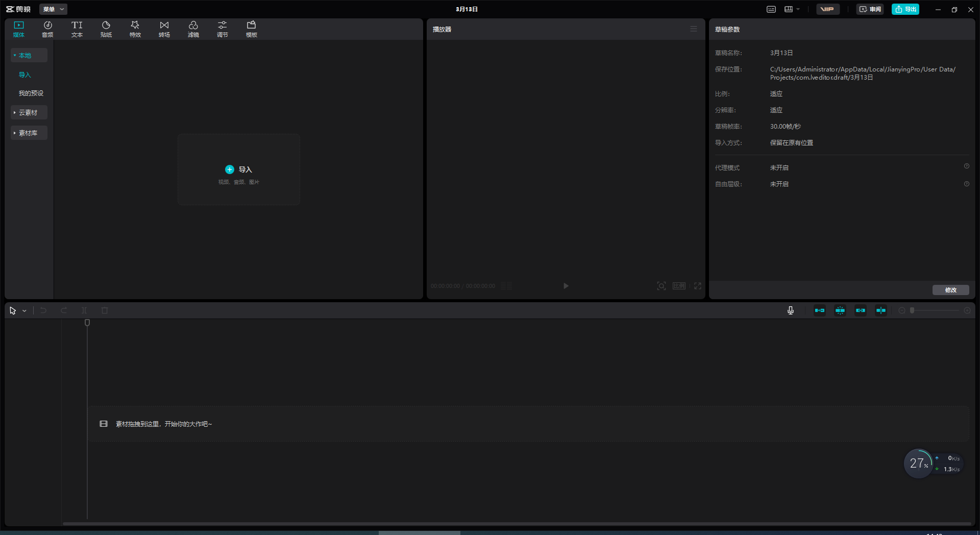The height and width of the screenshot is (535, 980).
Task: Click the 保留在原有位置 import mode value
Action: (x=792, y=143)
